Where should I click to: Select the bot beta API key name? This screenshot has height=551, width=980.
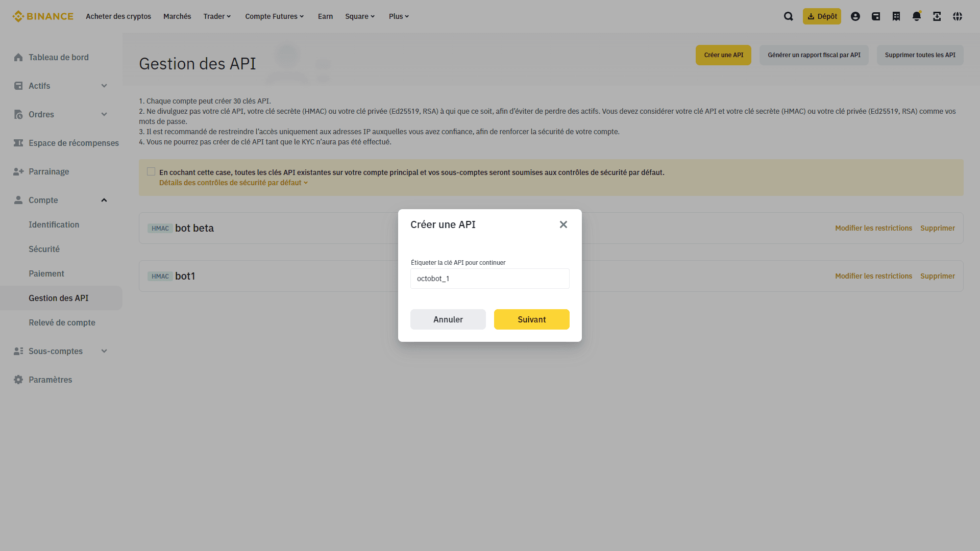[194, 228]
